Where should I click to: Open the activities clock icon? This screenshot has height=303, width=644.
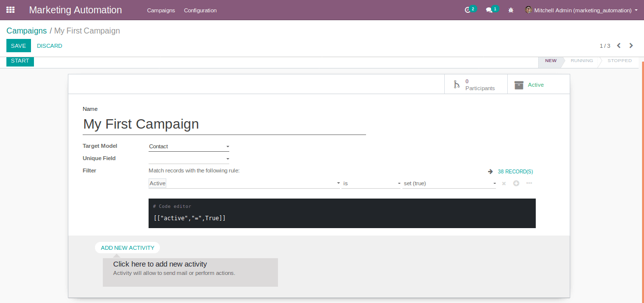tap(468, 10)
